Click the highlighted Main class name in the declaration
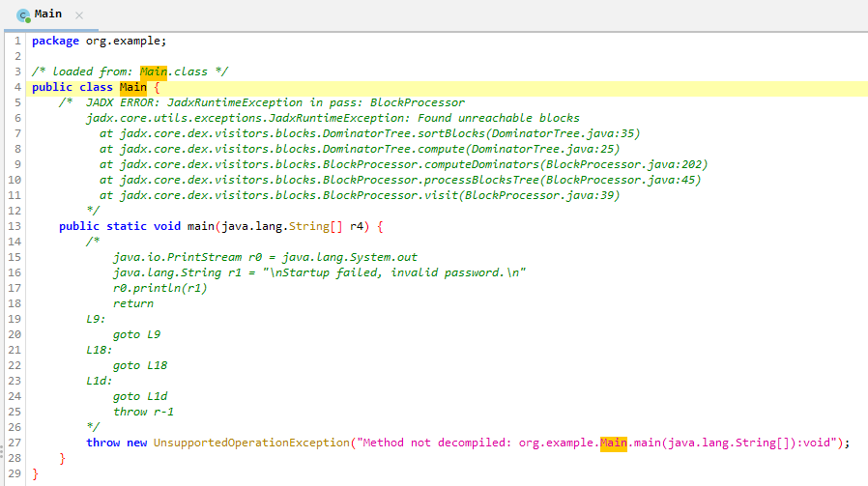This screenshot has width=868, height=486. click(133, 88)
